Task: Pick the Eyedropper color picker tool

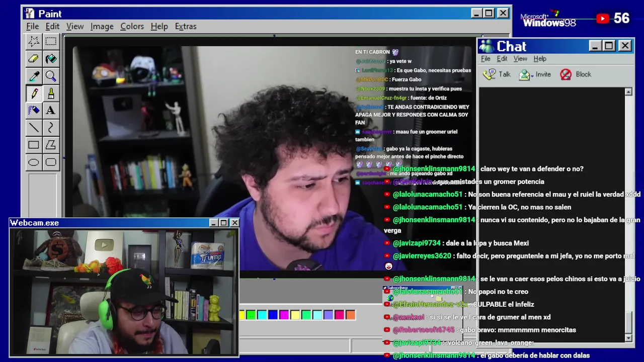Action: [x=34, y=76]
